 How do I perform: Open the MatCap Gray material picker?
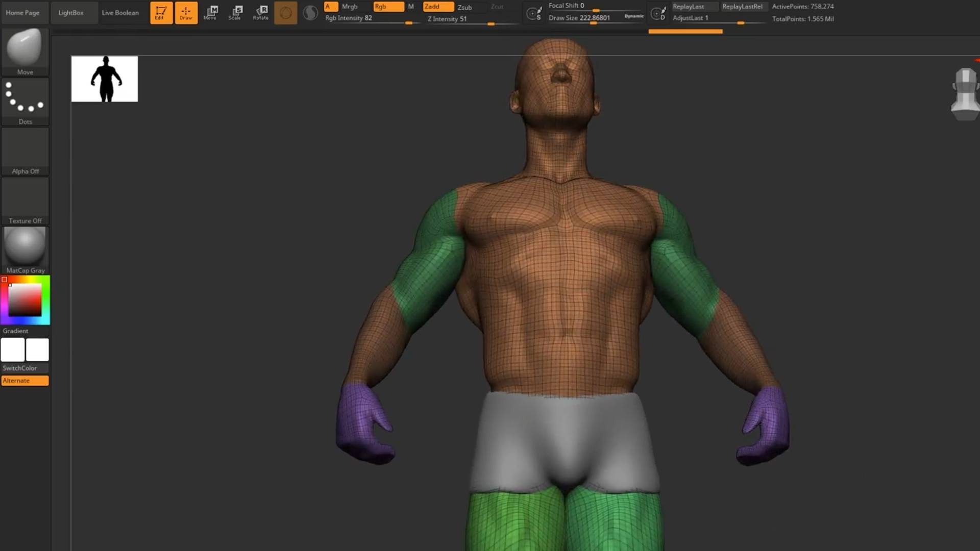pyautogui.click(x=25, y=250)
